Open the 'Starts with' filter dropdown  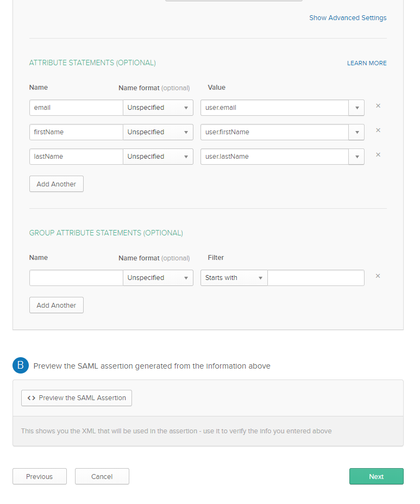click(234, 278)
